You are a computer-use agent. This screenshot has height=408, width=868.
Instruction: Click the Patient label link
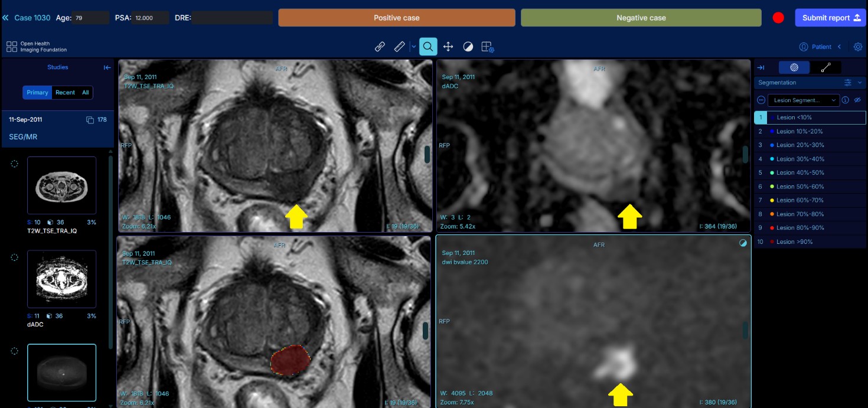821,47
